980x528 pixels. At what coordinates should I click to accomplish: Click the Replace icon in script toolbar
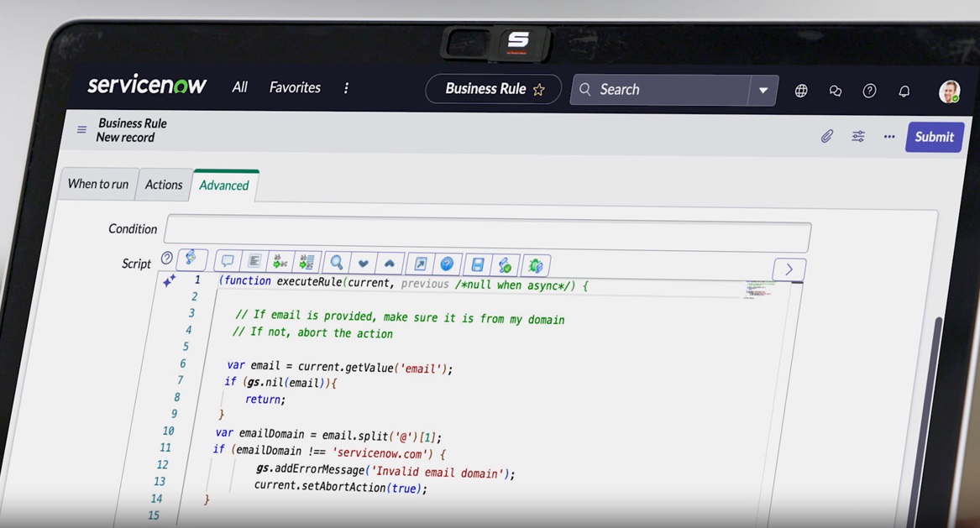click(x=280, y=261)
